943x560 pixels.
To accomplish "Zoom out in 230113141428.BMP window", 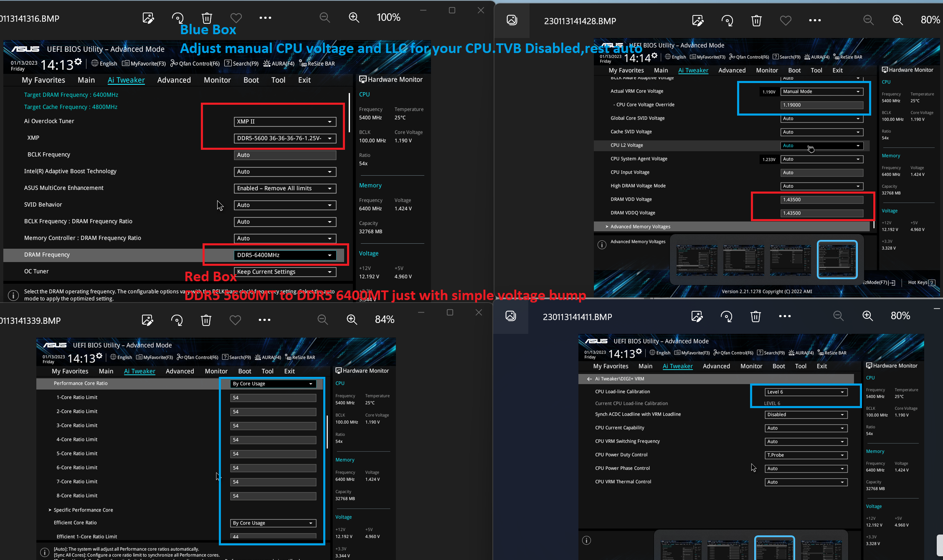I will (868, 20).
